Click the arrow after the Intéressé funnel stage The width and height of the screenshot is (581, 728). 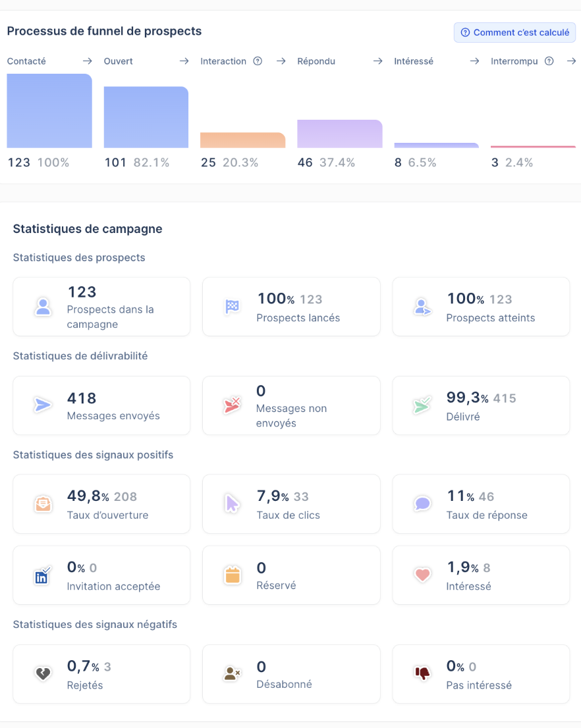tap(474, 61)
